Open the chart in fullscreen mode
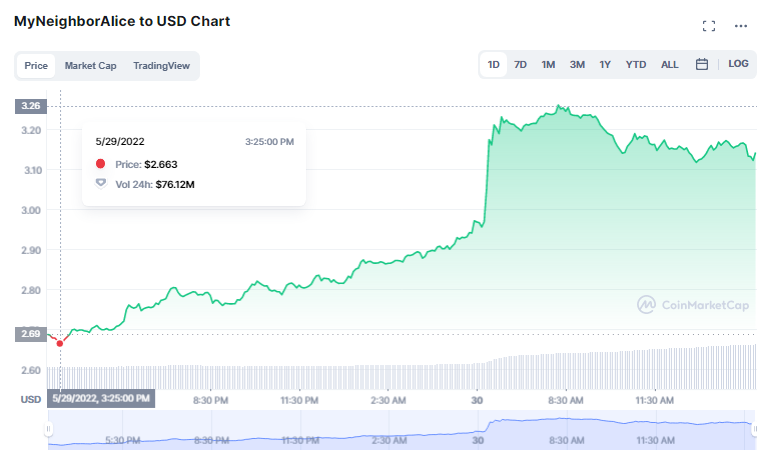776x458 pixels. click(709, 26)
